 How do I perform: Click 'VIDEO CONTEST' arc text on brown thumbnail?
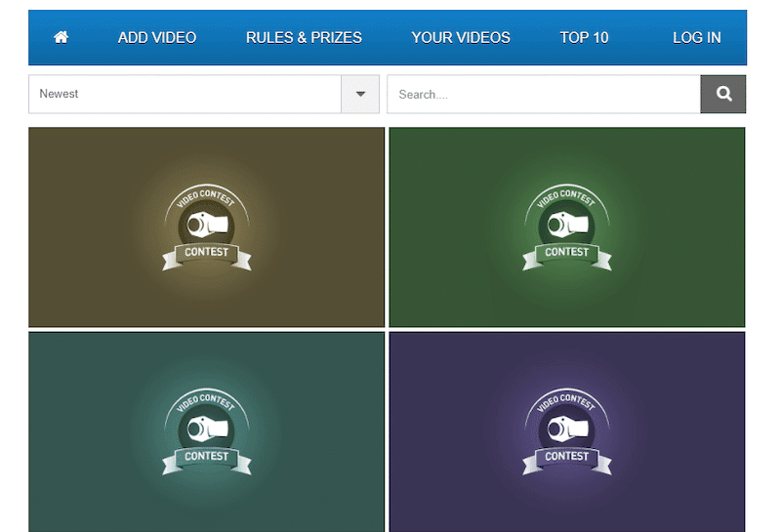pos(206,196)
